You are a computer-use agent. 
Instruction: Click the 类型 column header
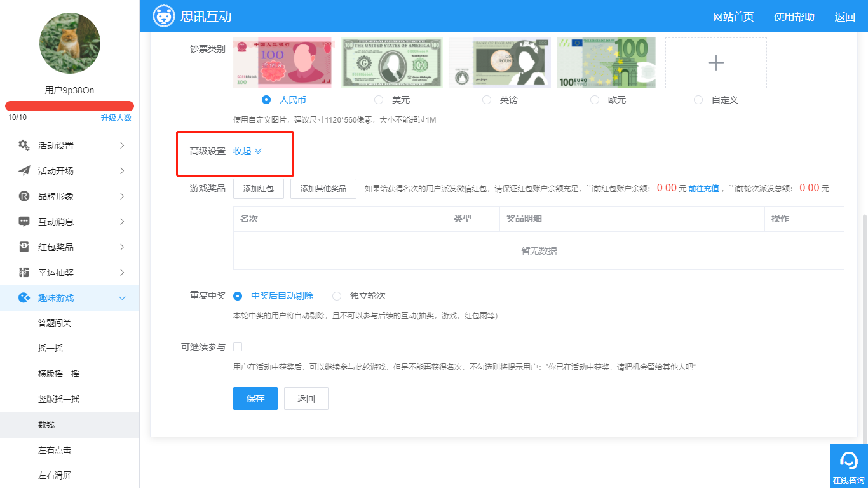click(x=463, y=219)
